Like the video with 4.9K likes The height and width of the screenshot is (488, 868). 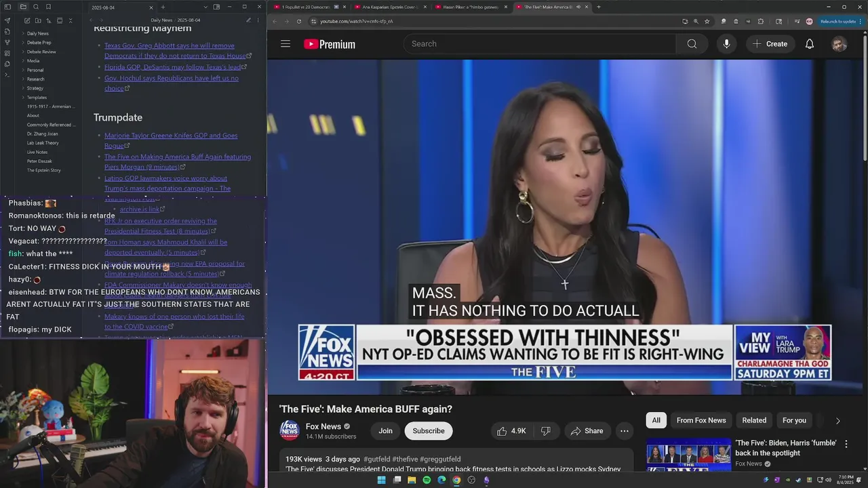point(511,431)
